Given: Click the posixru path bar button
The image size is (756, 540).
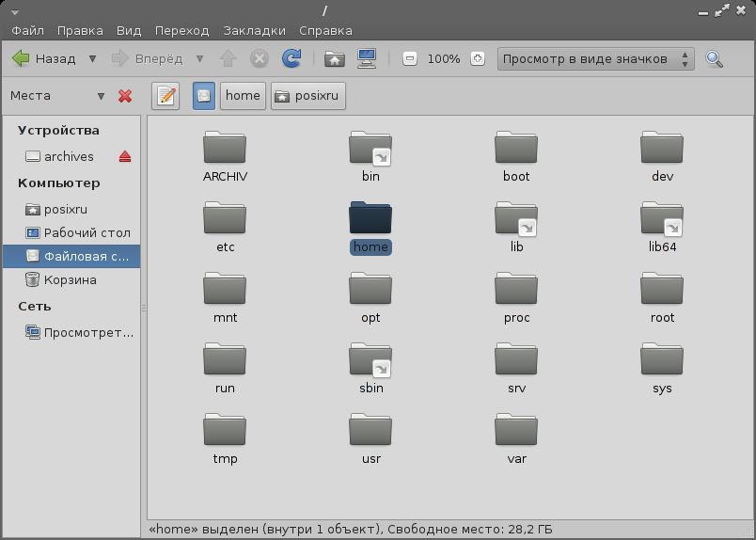Looking at the screenshot, I should tap(308, 96).
